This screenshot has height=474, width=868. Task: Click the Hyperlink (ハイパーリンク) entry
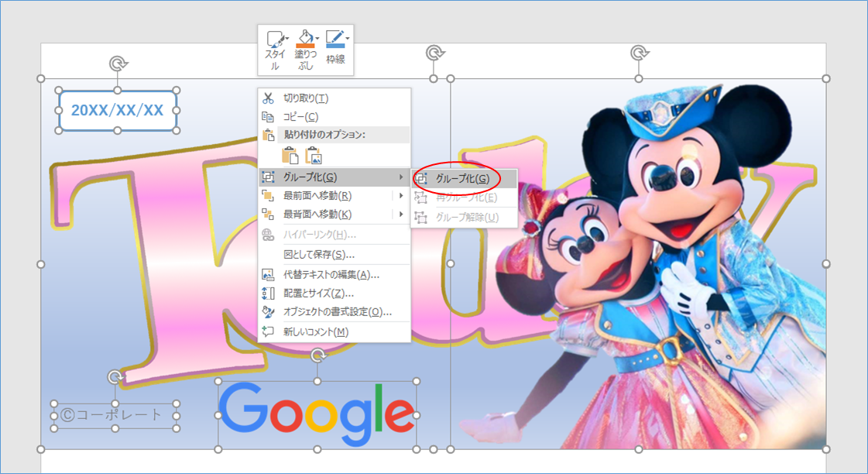[335, 235]
